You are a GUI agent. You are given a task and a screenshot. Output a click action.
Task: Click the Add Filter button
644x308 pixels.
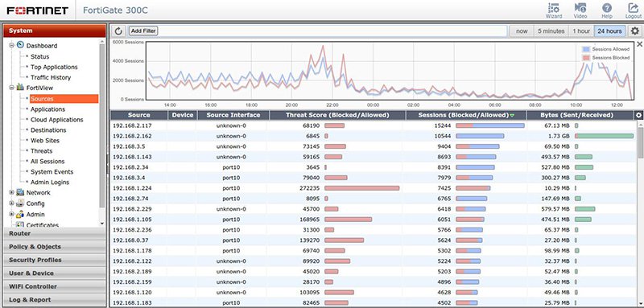[x=143, y=31]
